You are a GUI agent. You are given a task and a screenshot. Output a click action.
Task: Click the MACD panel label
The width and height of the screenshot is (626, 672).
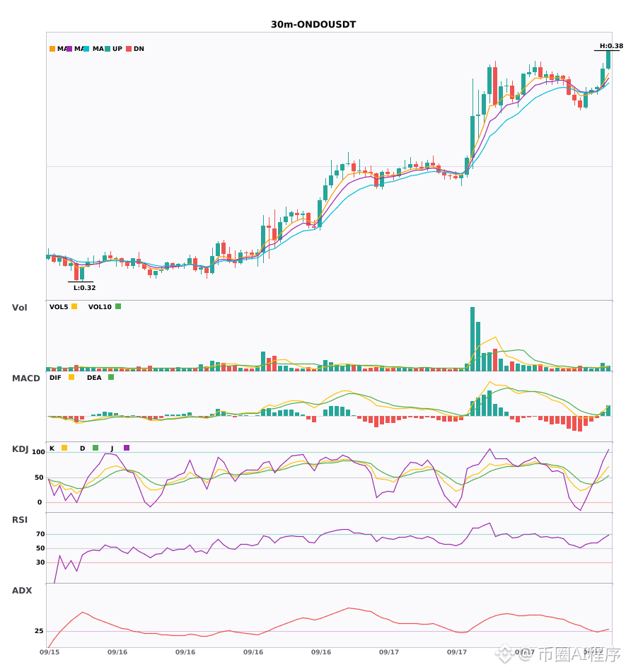click(x=25, y=378)
